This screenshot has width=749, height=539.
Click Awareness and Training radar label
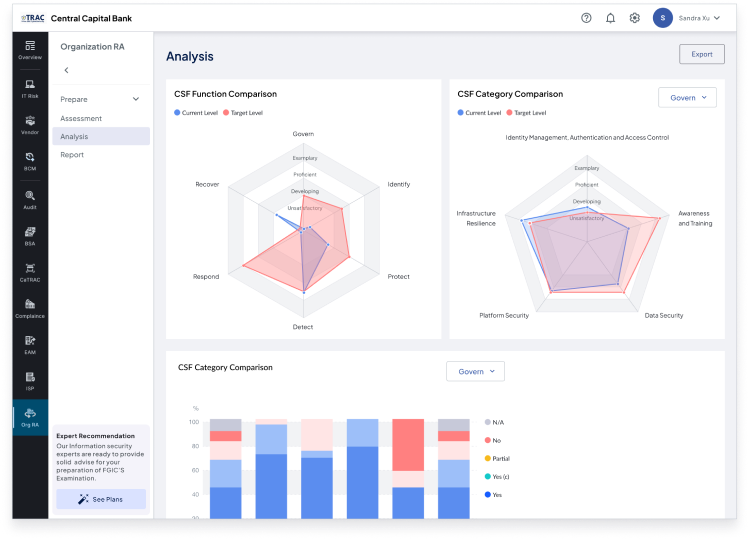[x=695, y=218]
